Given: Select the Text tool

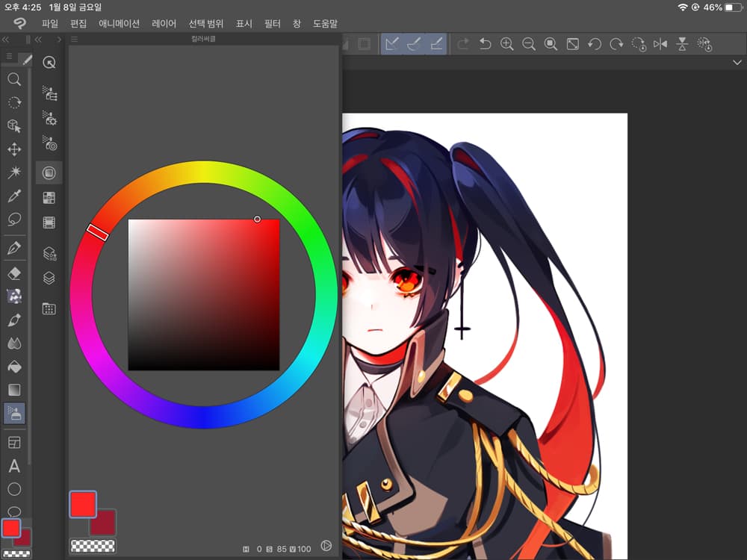Looking at the screenshot, I should pyautogui.click(x=13, y=467).
